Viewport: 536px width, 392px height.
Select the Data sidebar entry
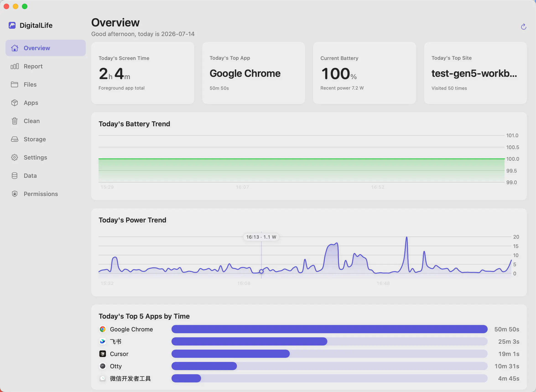[x=30, y=175]
